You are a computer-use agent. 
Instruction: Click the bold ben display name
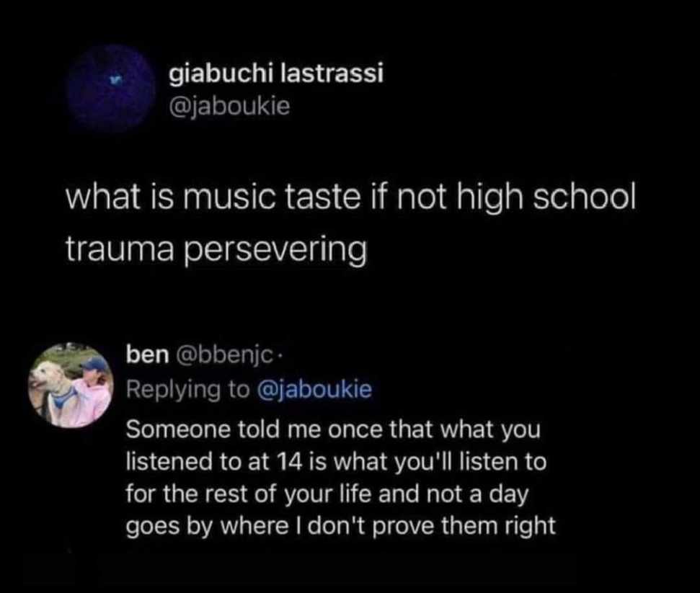148,355
